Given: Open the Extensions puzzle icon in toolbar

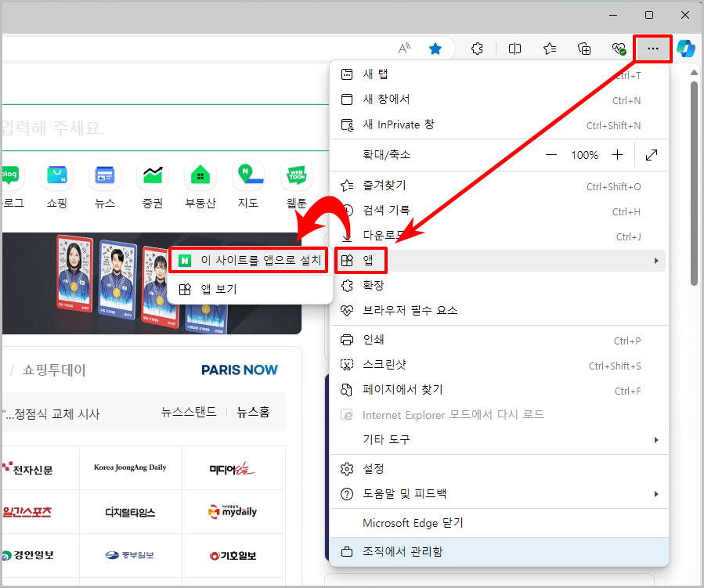Looking at the screenshot, I should coord(477,49).
